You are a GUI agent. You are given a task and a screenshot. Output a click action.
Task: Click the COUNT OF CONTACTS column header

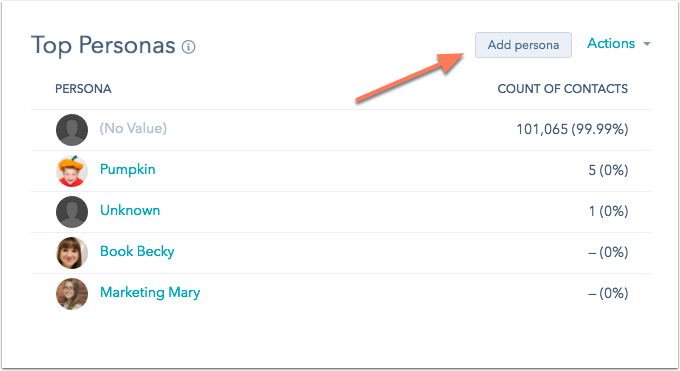tap(562, 89)
